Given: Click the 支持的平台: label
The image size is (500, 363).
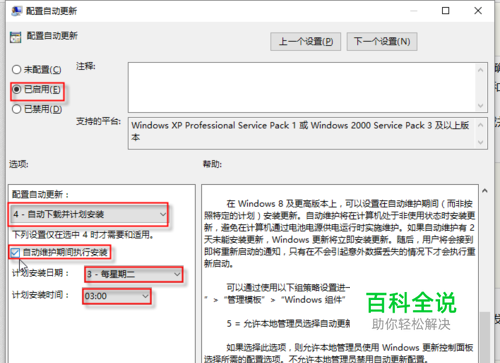Looking at the screenshot, I should (98, 121).
